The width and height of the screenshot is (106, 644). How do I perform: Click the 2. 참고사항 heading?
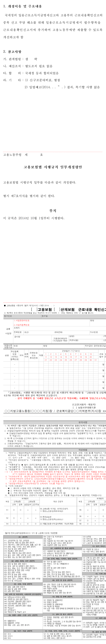(x=12, y=52)
